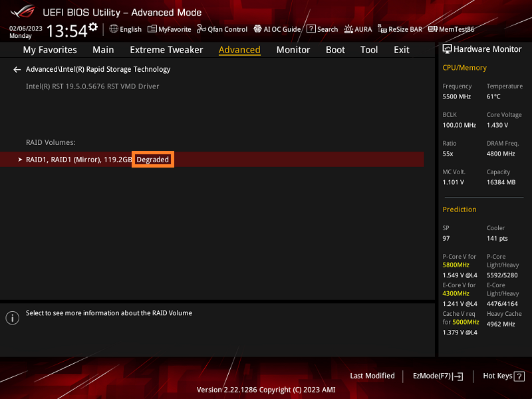Click the Cooler 141 pts value

tap(497, 239)
